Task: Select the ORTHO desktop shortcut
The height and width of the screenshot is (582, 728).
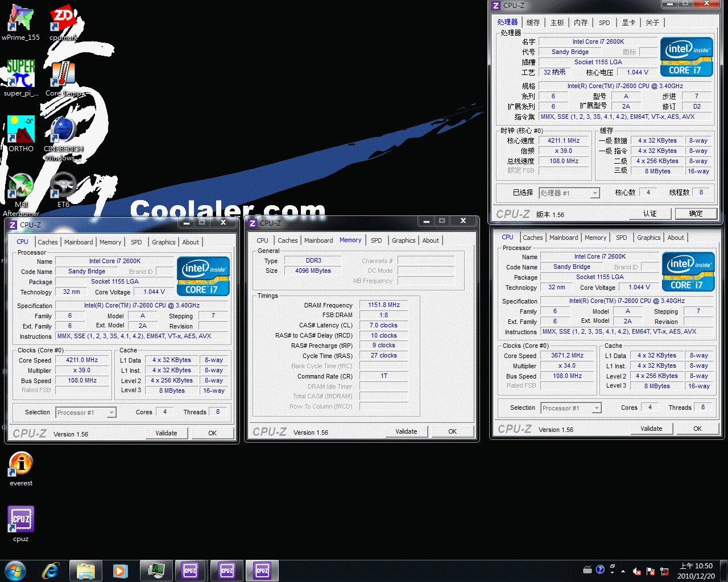Action: [21, 134]
